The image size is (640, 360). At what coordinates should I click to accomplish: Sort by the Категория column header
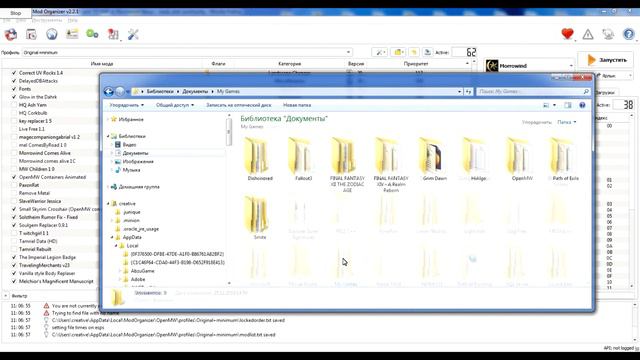coord(289,64)
